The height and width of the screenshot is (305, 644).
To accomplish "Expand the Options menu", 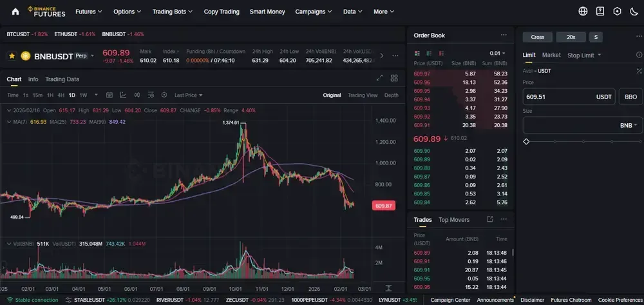I will [128, 12].
